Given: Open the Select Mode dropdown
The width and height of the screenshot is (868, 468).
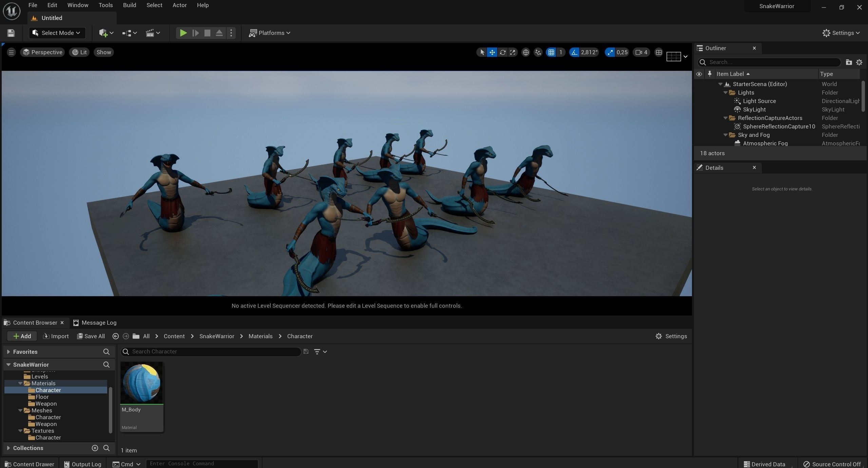Looking at the screenshot, I should pos(57,33).
